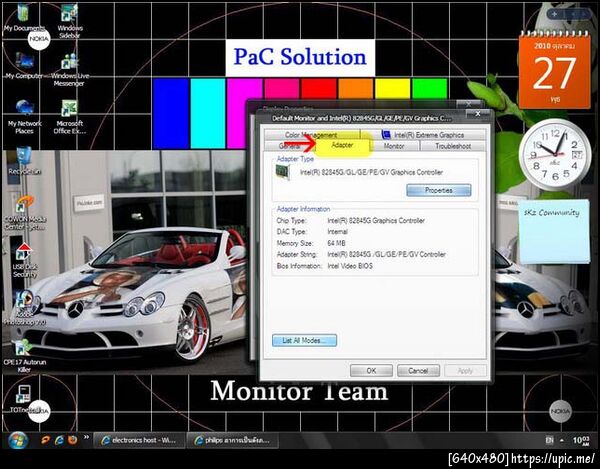Click the 64 MB memory size value
The height and width of the screenshot is (469, 600).
point(336,243)
